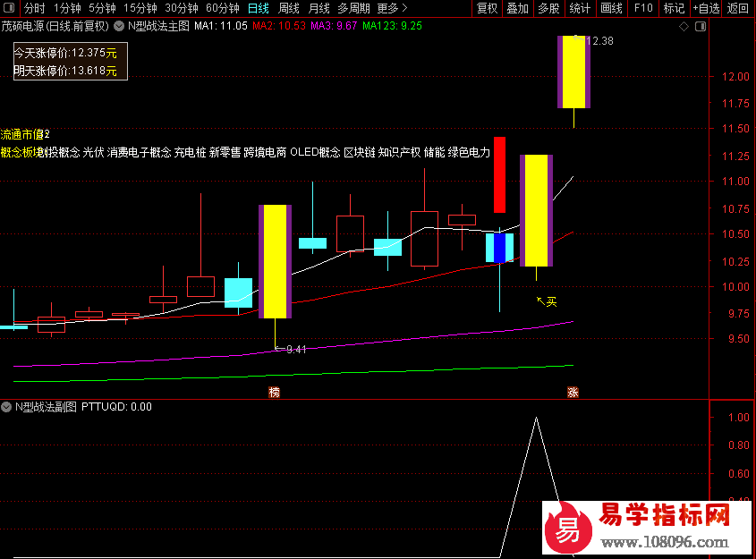Click the 跨境电商 concept tag
The image size is (756, 559).
(x=265, y=152)
